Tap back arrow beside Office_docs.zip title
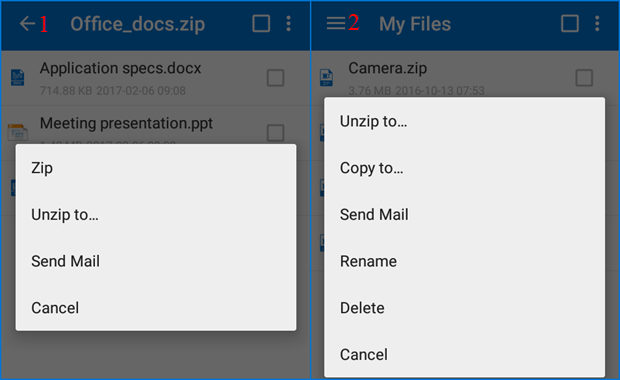This screenshot has height=380, width=620. coord(27,24)
